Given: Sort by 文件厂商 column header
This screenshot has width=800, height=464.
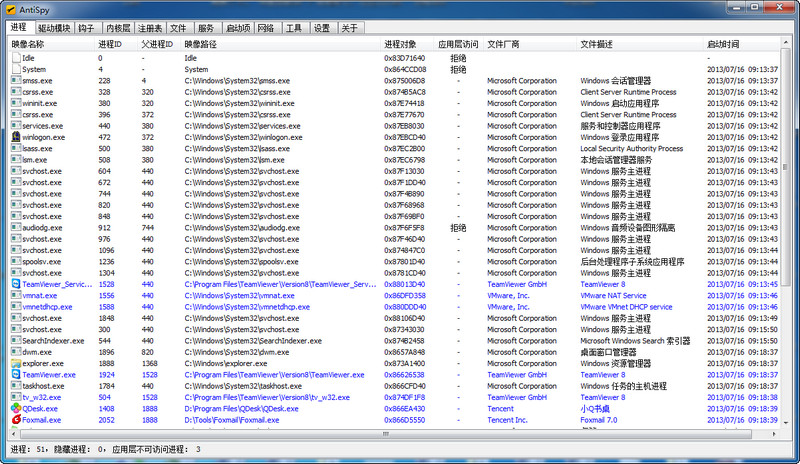Looking at the screenshot, I should click(530, 44).
